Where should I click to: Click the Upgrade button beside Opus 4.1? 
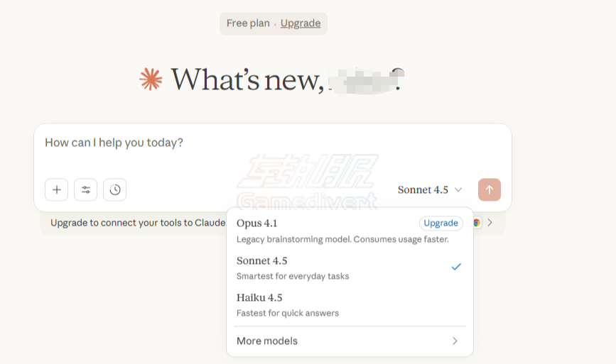click(x=441, y=224)
